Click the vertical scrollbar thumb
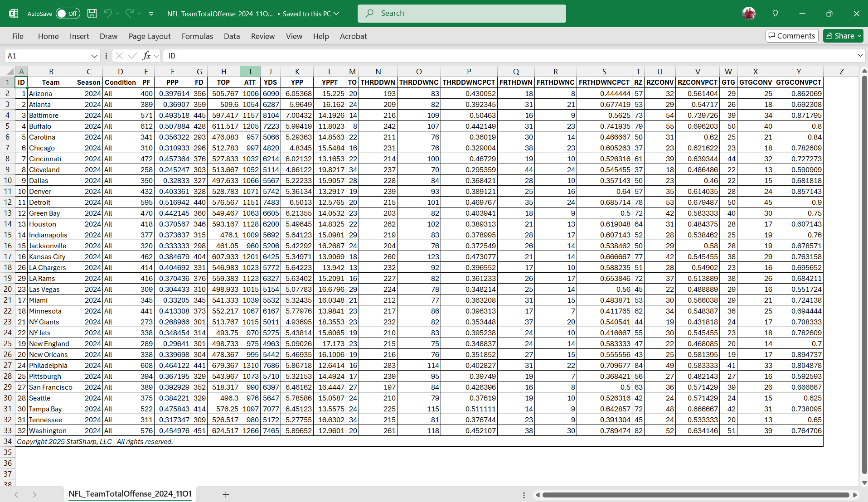 [x=864, y=274]
